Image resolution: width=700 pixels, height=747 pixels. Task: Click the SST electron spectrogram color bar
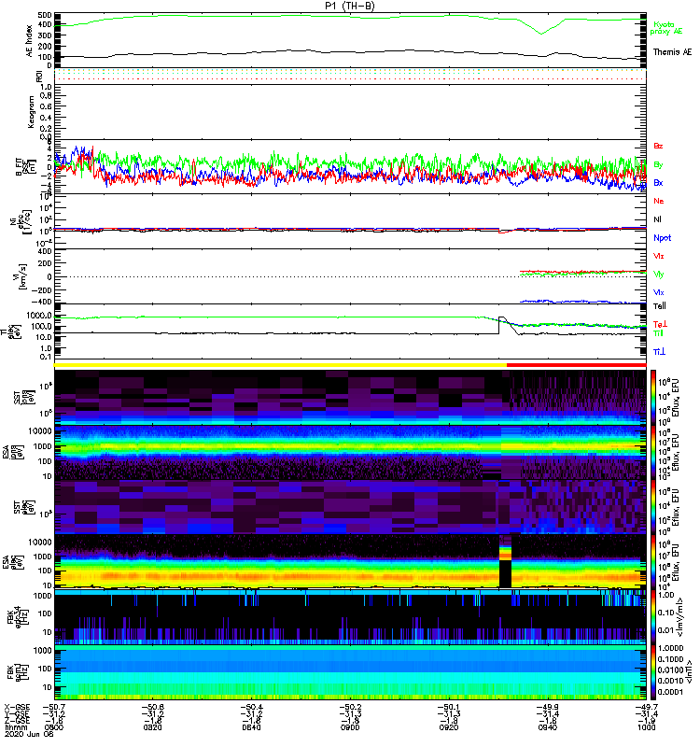[653, 507]
